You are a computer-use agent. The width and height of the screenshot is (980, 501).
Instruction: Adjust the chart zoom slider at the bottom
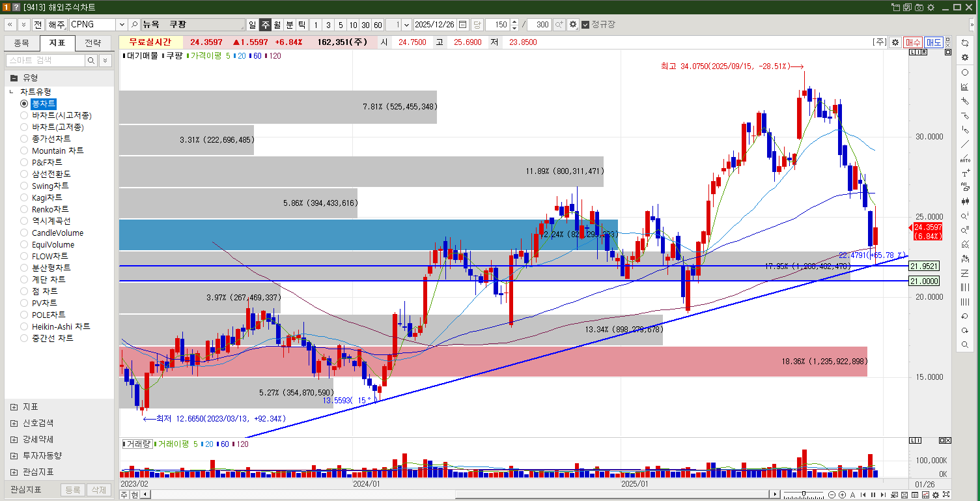pyautogui.click(x=804, y=494)
